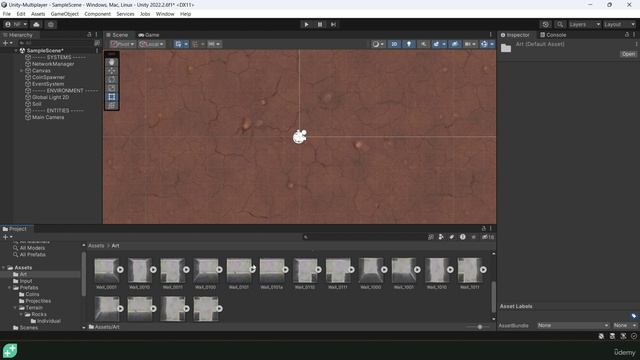Click the Hierarchy panel lock icon
Viewport: 640px width, 360px height.
[x=89, y=35]
